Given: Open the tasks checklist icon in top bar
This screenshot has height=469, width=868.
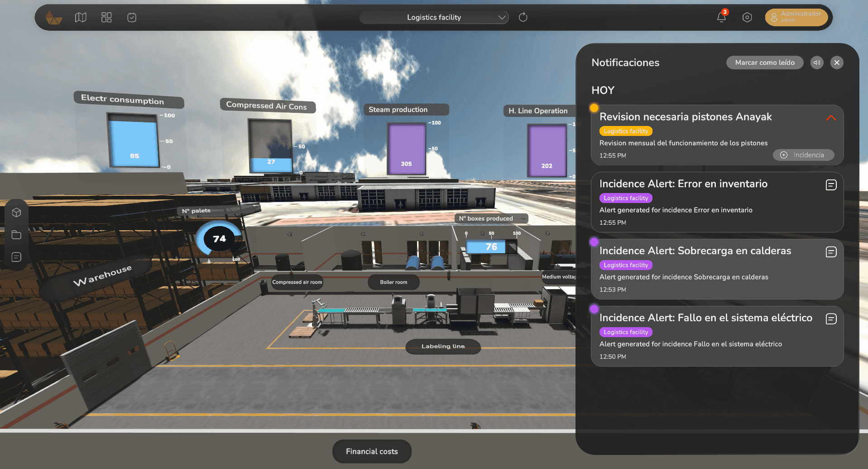Looking at the screenshot, I should (132, 18).
